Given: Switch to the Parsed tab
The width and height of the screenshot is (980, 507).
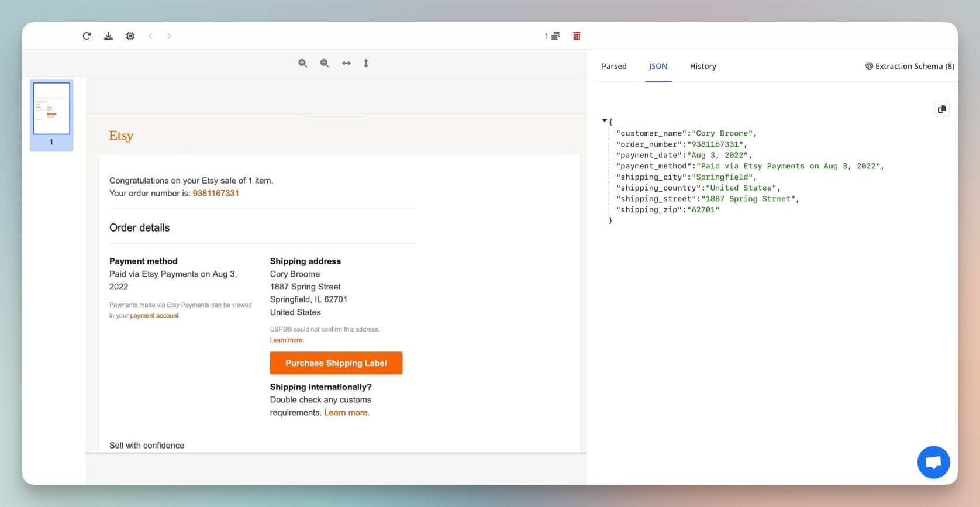Looking at the screenshot, I should pos(614,67).
